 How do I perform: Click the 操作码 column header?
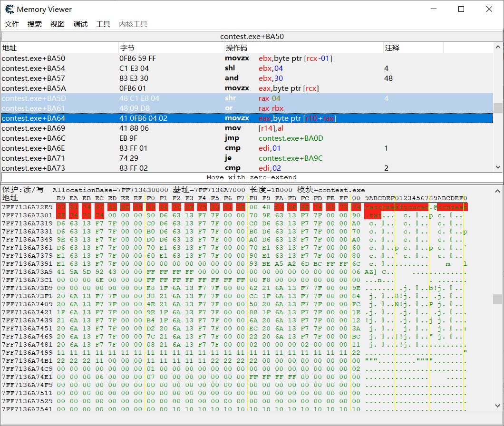303,48
